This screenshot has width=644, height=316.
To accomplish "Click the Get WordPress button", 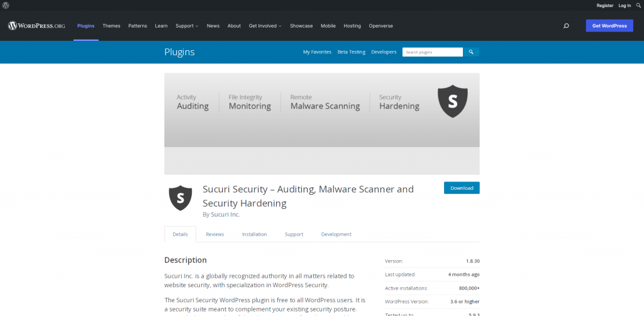I will [x=609, y=26].
